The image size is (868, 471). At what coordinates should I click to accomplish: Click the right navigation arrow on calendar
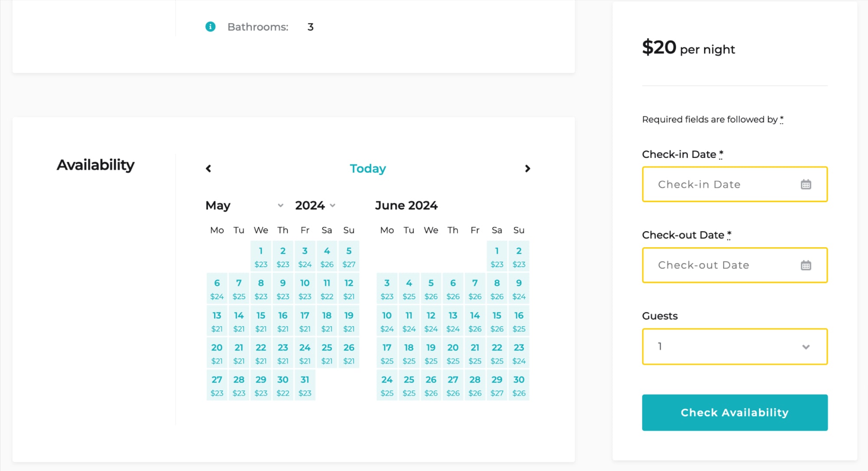[527, 169]
